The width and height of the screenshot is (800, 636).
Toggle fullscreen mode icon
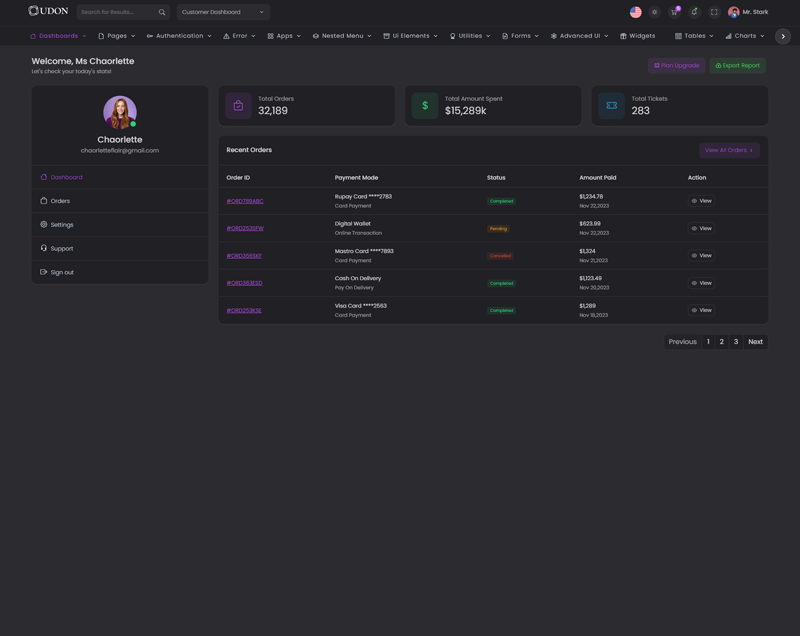click(x=714, y=12)
